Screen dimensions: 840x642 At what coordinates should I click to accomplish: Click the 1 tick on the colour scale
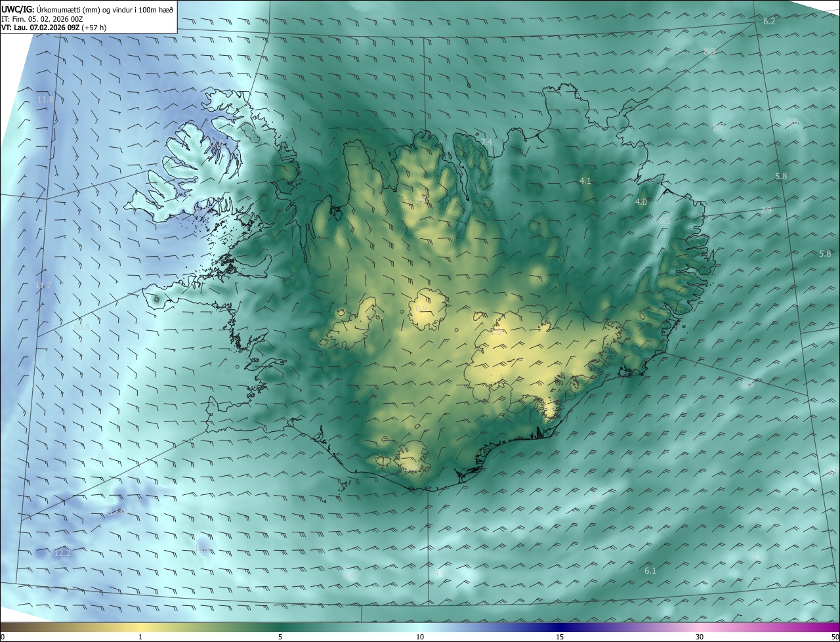click(140, 637)
